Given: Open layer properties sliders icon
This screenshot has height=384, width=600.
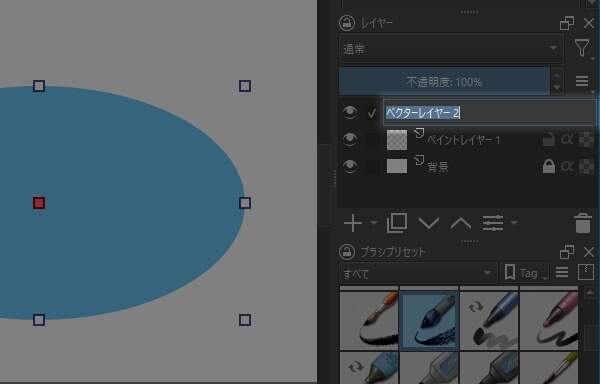Looking at the screenshot, I should click(493, 223).
